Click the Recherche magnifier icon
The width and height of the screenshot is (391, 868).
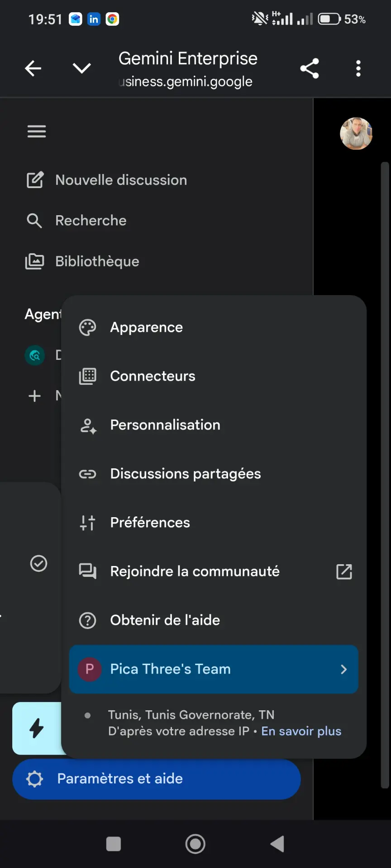pyautogui.click(x=34, y=221)
